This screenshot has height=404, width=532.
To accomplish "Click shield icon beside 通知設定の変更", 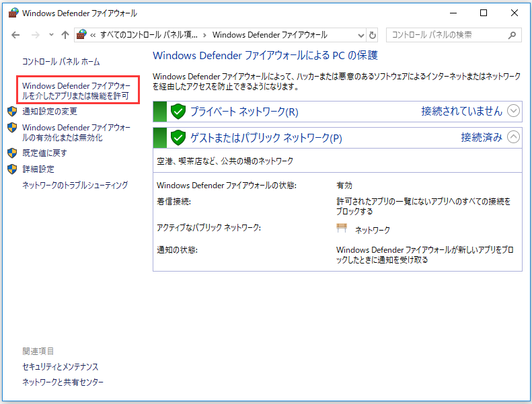I will 12,112.
